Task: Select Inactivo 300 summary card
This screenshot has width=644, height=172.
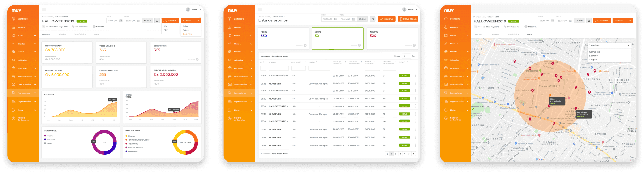Action: (x=392, y=39)
